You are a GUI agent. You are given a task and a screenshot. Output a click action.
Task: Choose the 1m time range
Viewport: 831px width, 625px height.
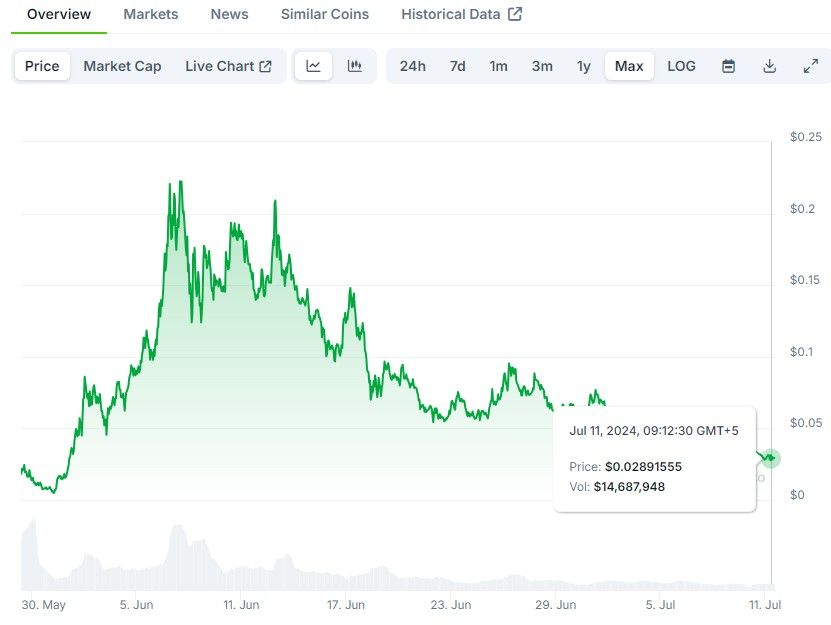(498, 66)
